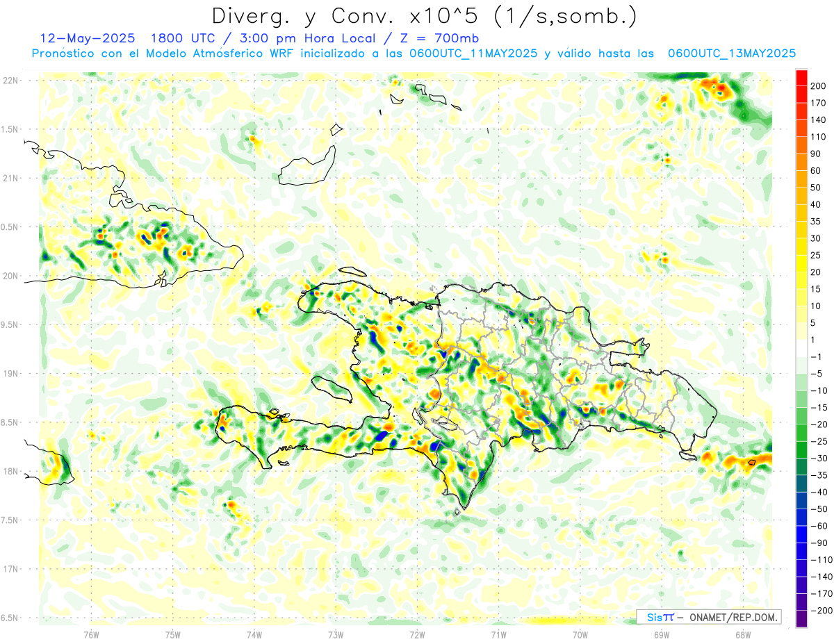Pick the orange swatch between 60 and 90
Viewport: 834px width, 644px height.
coord(802,163)
